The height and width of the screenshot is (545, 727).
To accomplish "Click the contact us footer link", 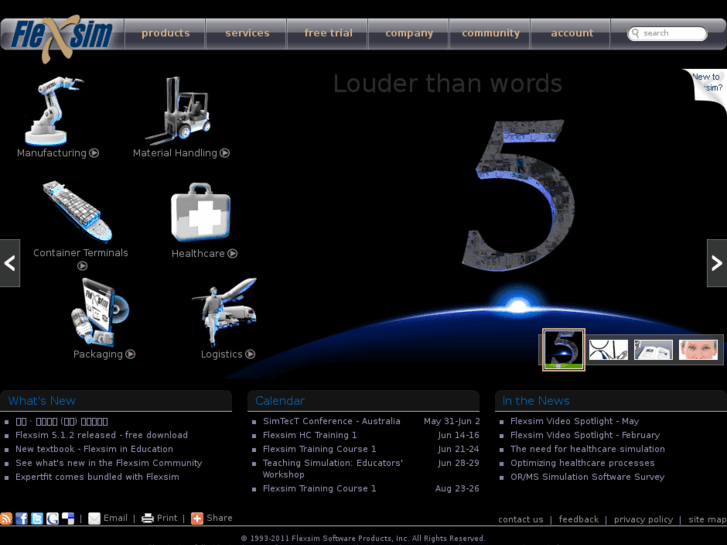I will tap(521, 519).
